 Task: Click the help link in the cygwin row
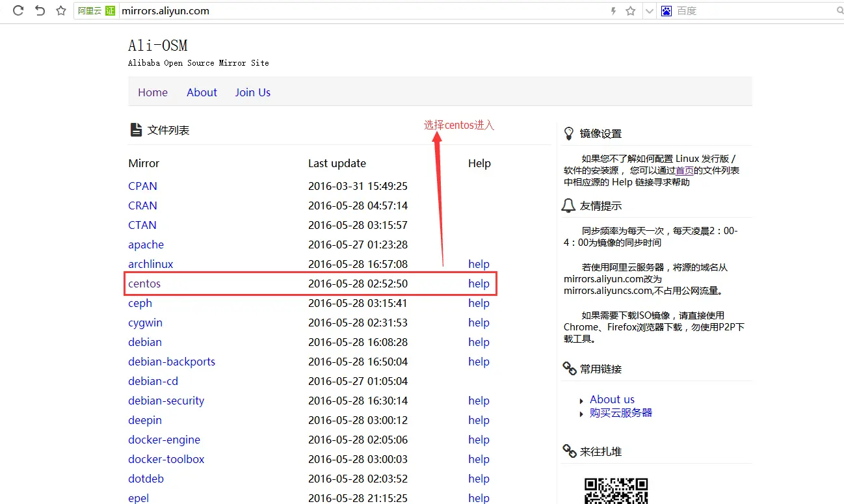(479, 323)
